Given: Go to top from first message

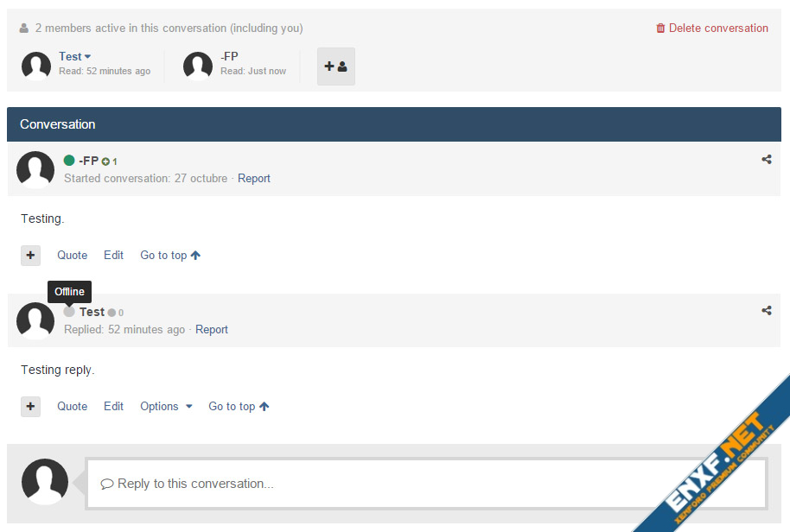Looking at the screenshot, I should pos(170,255).
